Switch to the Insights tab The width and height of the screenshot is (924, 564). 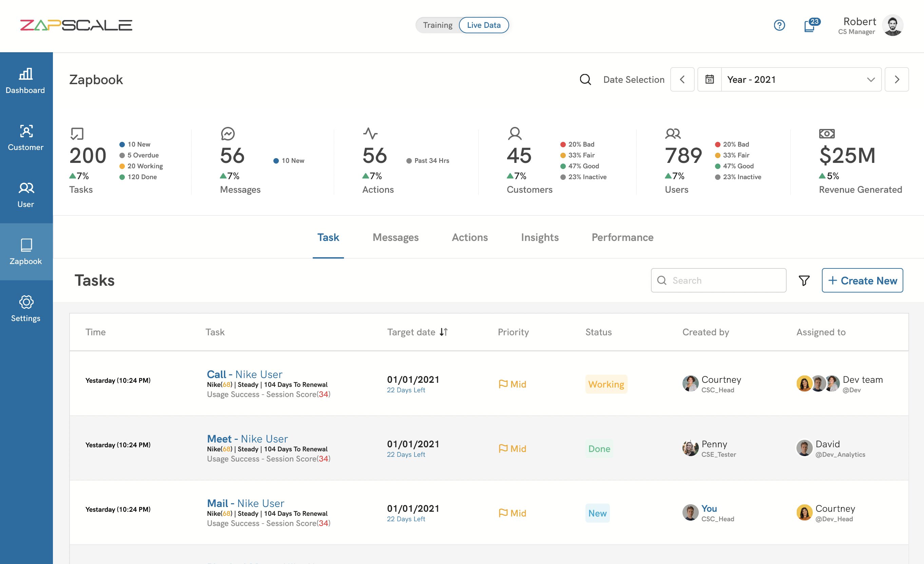point(540,237)
